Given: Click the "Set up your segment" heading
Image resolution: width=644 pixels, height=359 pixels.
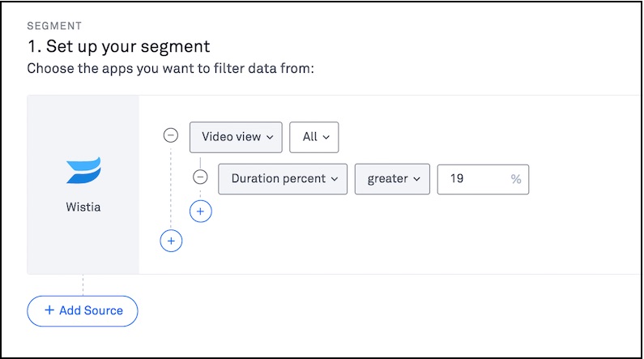Looking at the screenshot, I should [118, 46].
